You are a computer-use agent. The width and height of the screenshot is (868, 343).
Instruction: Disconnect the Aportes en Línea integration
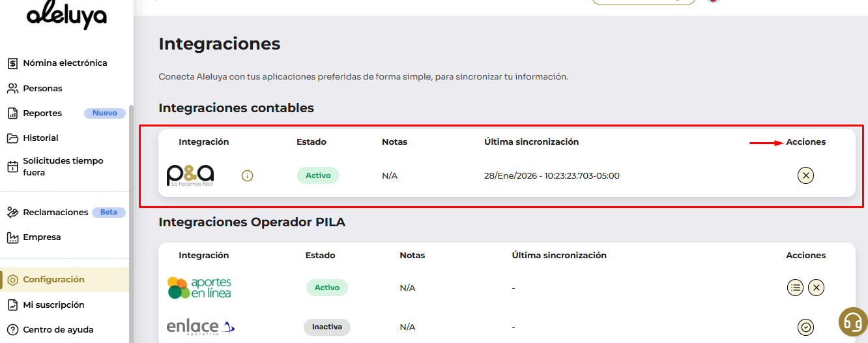(x=817, y=288)
